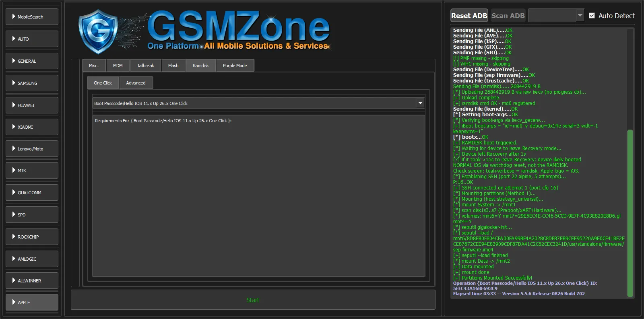Image resolution: width=644 pixels, height=319 pixels.
Task: Click the 'Elapsed time 03:33' log line
Action: coord(519,294)
